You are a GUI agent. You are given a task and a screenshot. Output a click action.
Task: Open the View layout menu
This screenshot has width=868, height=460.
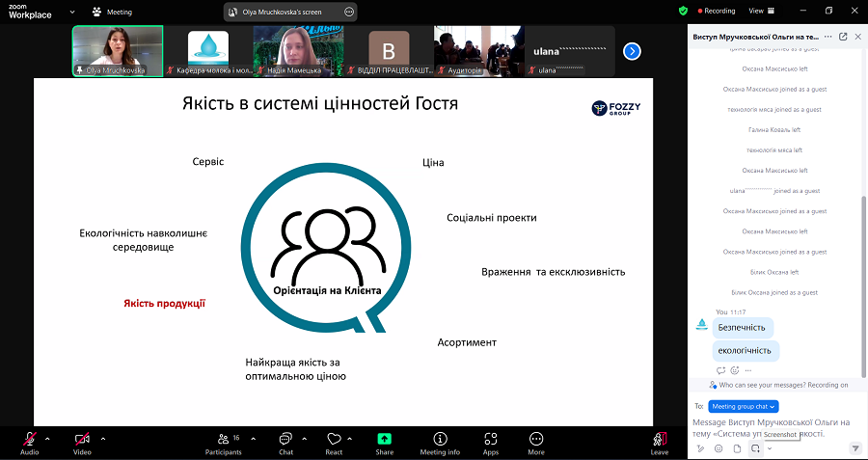click(x=762, y=11)
